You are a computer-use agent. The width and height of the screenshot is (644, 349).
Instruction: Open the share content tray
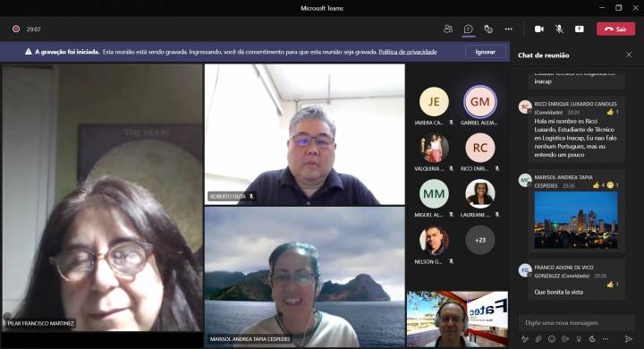point(579,29)
